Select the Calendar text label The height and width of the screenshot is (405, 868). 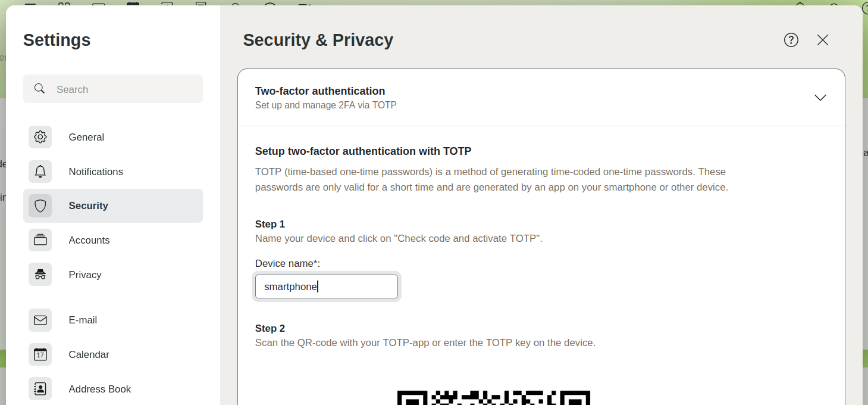tap(89, 354)
